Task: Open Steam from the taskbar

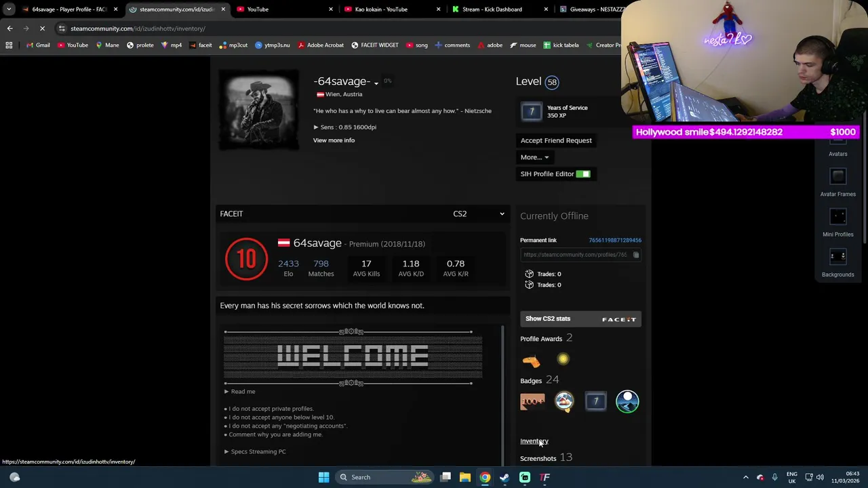Action: click(x=505, y=477)
